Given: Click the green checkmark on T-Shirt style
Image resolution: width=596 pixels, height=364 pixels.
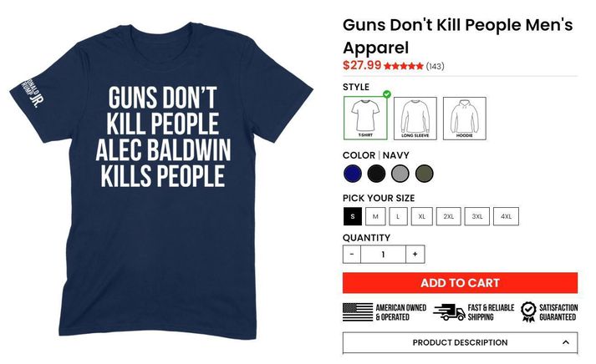Looking at the screenshot, I should [x=387, y=94].
